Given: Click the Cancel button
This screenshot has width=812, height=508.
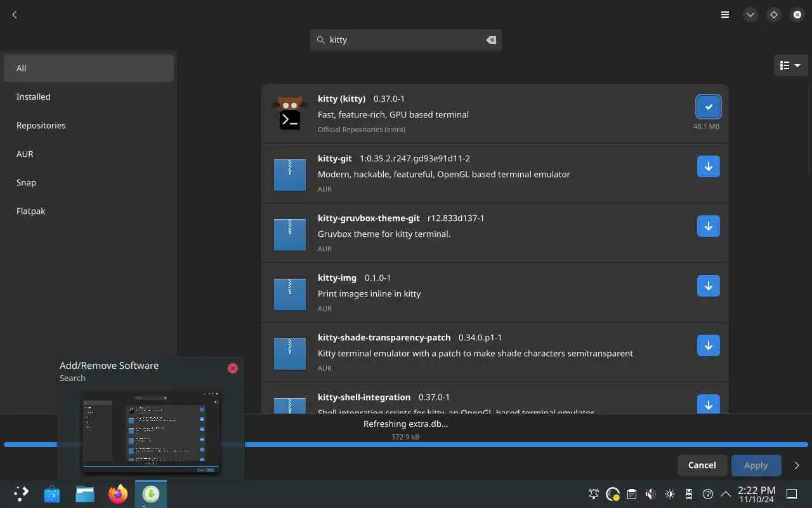Looking at the screenshot, I should pyautogui.click(x=702, y=465).
